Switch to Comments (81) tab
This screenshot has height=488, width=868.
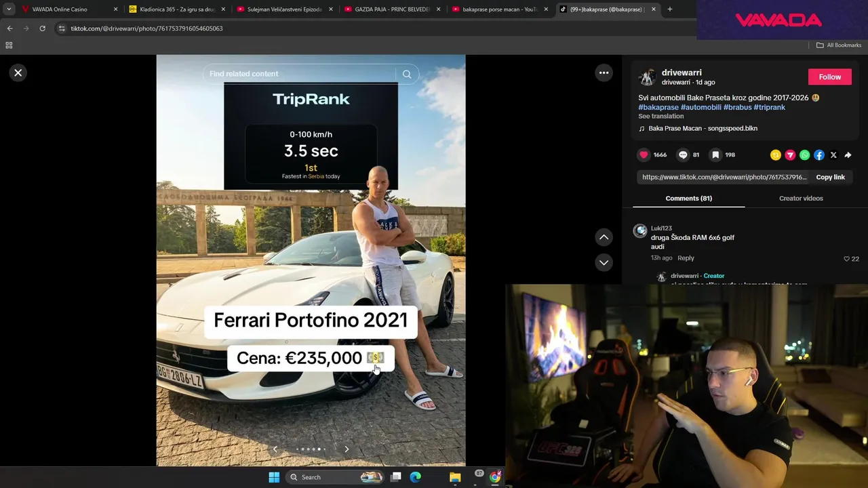point(688,198)
